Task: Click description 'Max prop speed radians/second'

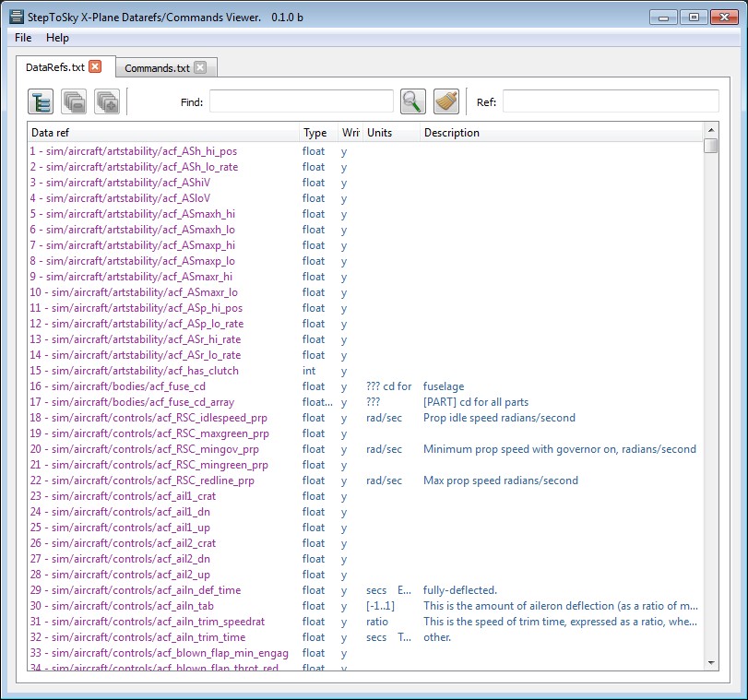Action: coord(501,481)
